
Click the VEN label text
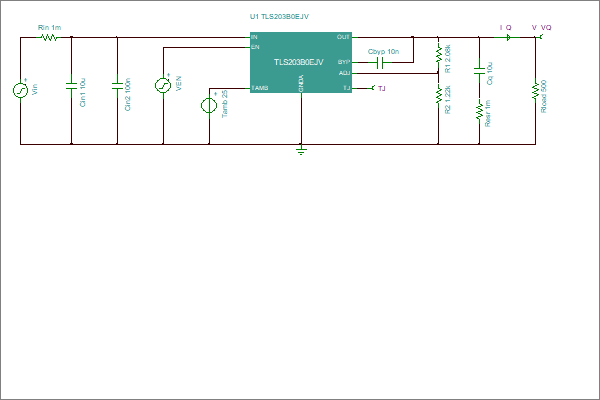178,83
